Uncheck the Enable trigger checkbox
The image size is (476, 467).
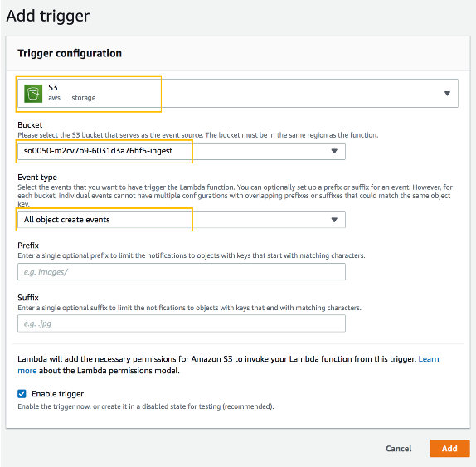tap(22, 394)
